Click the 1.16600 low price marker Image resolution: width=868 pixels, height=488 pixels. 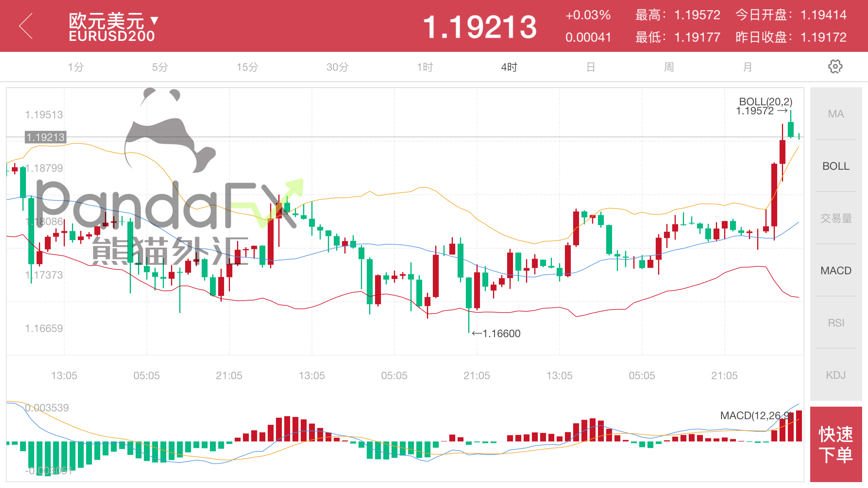coord(496,334)
